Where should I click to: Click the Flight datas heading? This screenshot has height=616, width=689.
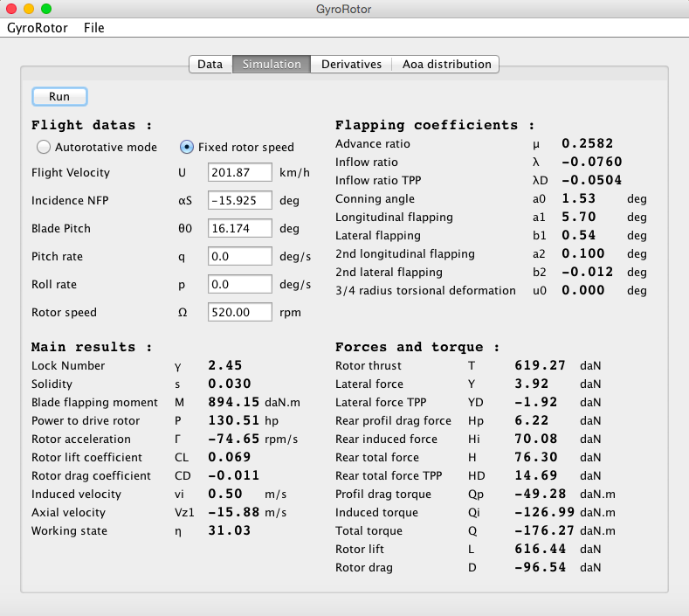point(92,125)
